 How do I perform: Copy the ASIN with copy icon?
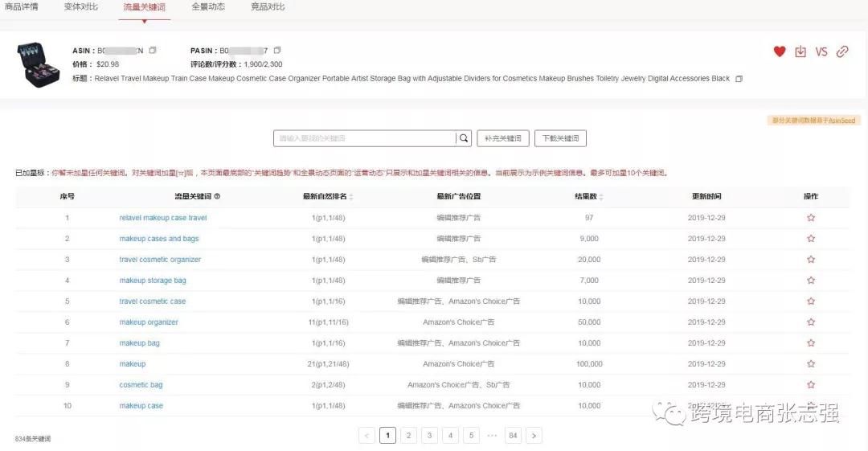pos(153,50)
